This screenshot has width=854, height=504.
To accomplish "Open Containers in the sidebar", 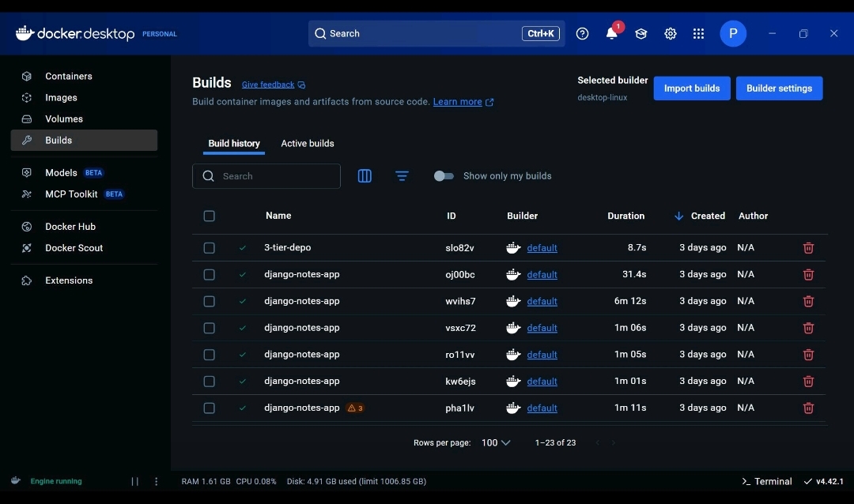I will [69, 77].
